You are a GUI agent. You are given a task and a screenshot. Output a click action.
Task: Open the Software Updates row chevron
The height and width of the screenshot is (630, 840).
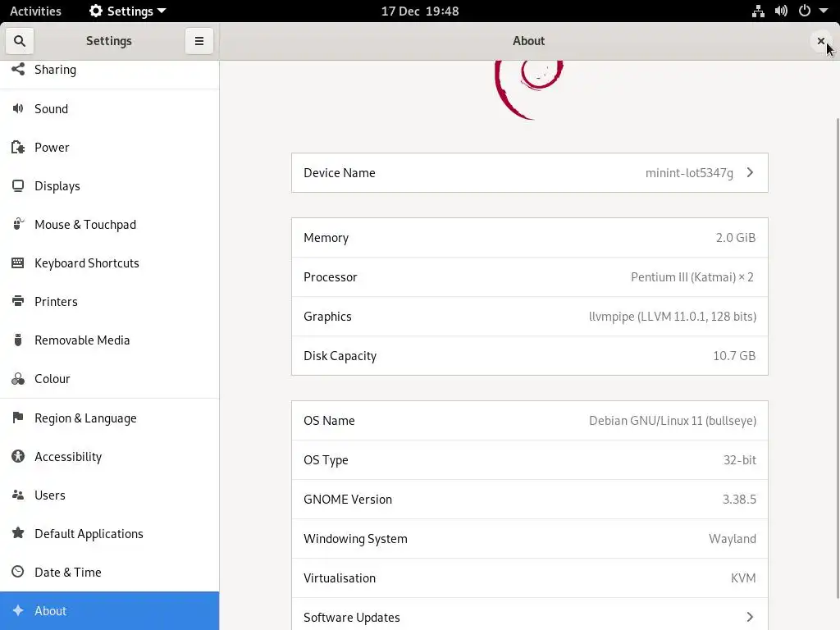tap(750, 617)
